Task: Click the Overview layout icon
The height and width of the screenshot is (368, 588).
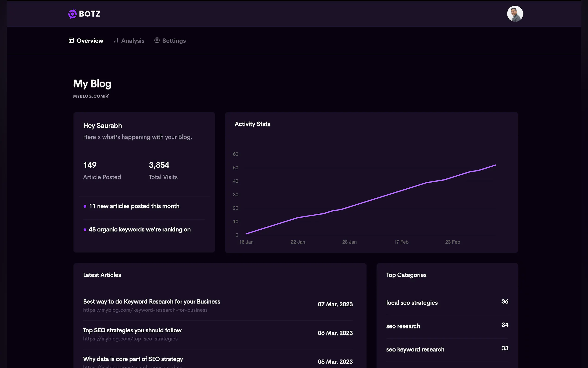Action: pos(71,40)
